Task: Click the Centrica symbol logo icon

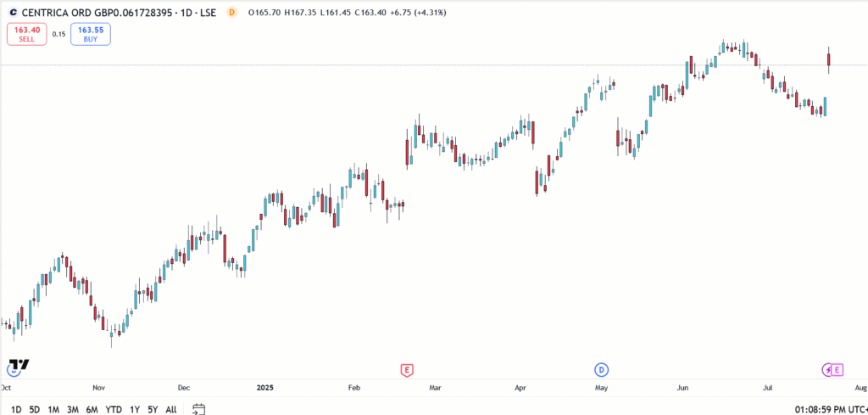Action: (12, 13)
